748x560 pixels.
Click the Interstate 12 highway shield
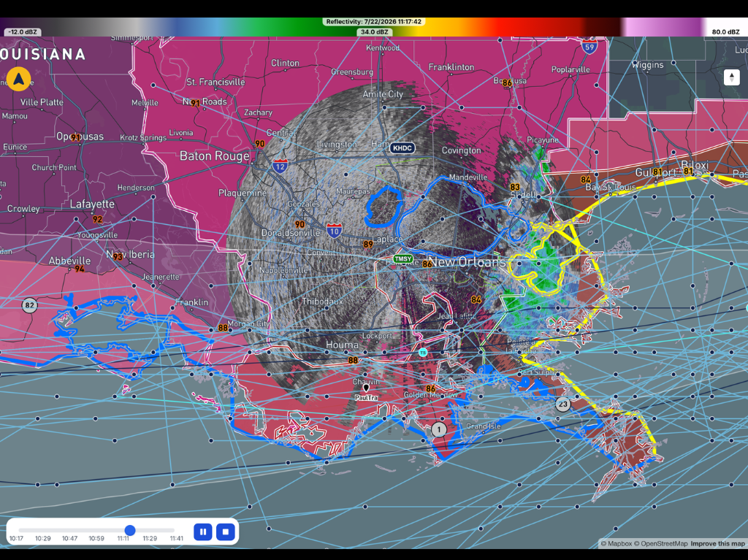(280, 166)
